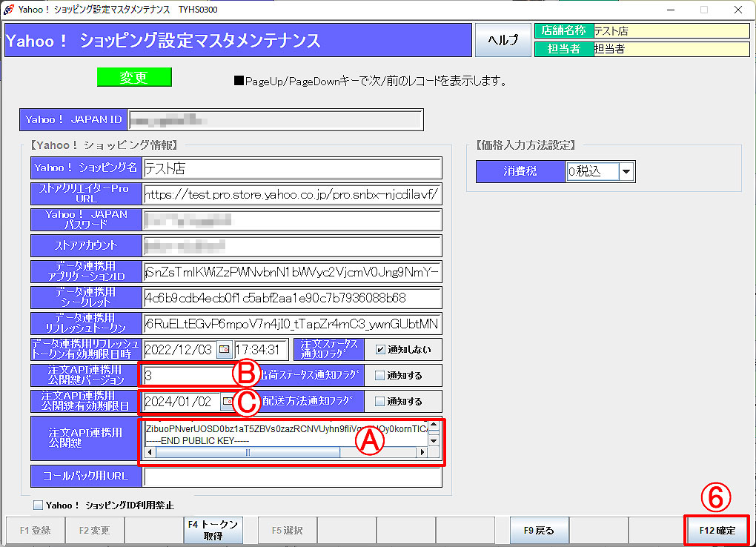Click the ヘルプ button
Viewport: 756px width, 547px height.
coord(503,40)
